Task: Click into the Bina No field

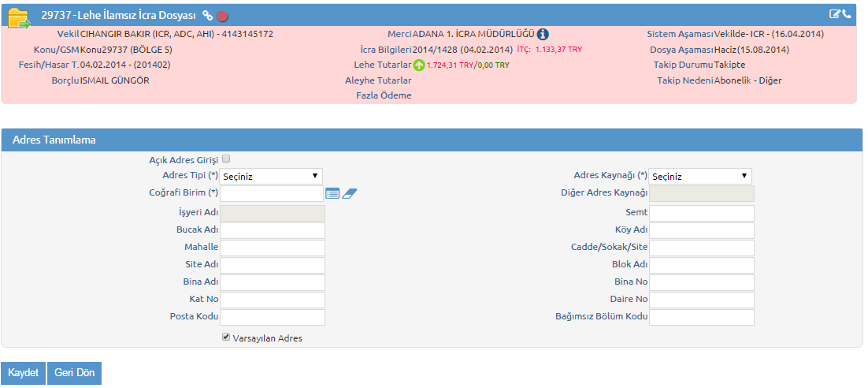Action: point(702,282)
